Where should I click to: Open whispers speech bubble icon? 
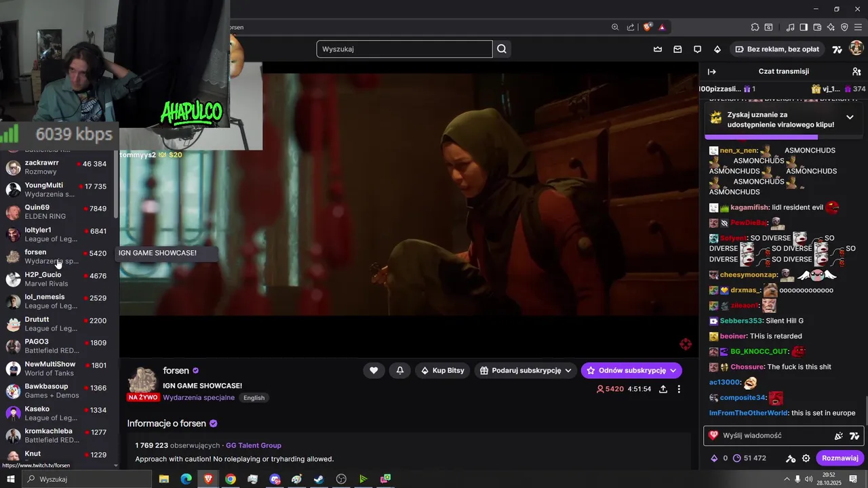point(697,49)
